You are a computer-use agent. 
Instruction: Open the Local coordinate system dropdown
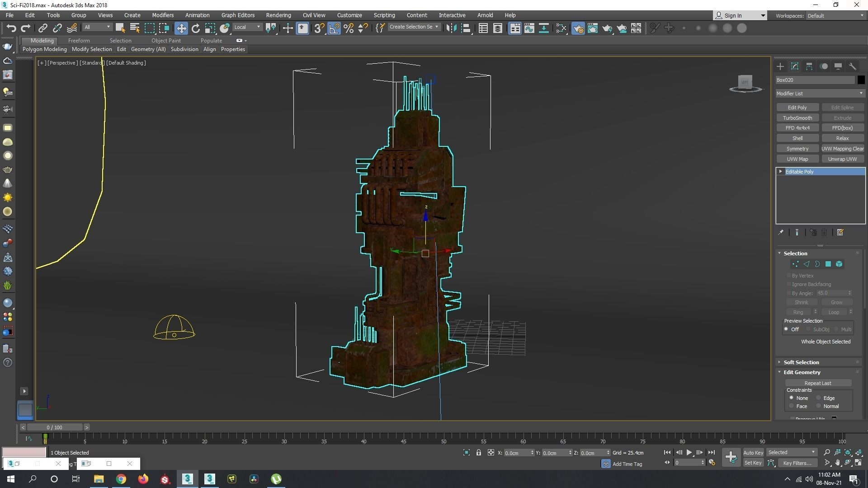(x=247, y=27)
